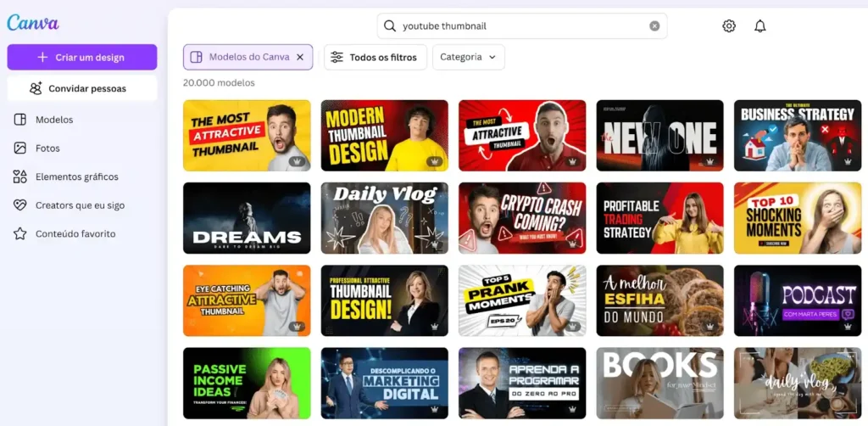Click Pro crown on Marketing Digital template
Image resolution: width=868 pixels, height=426 pixels.
435,409
